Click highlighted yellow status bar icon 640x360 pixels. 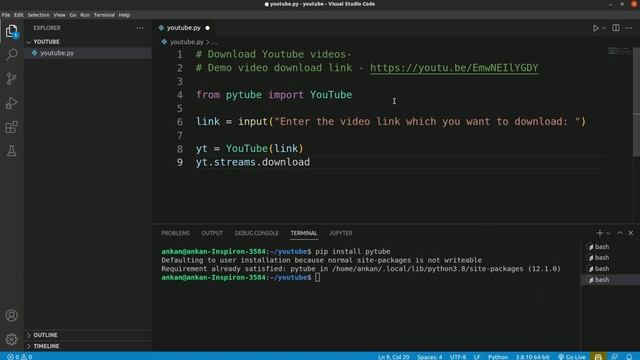point(598,357)
